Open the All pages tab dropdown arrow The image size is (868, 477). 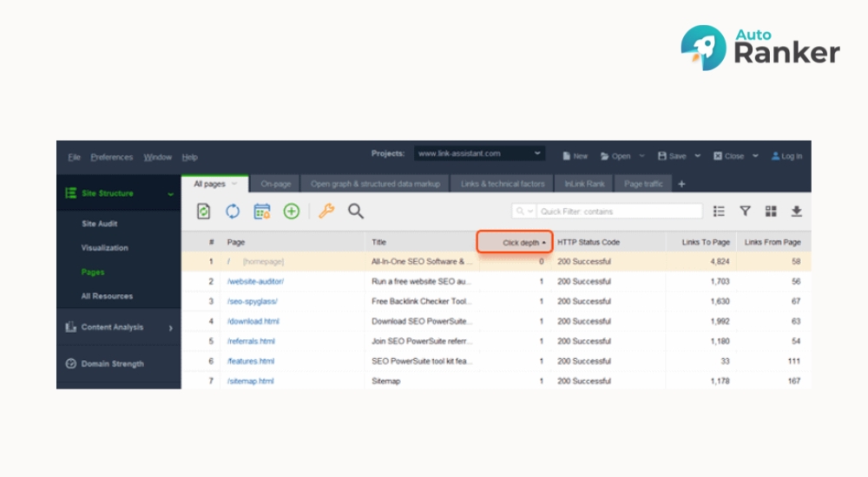tap(234, 184)
